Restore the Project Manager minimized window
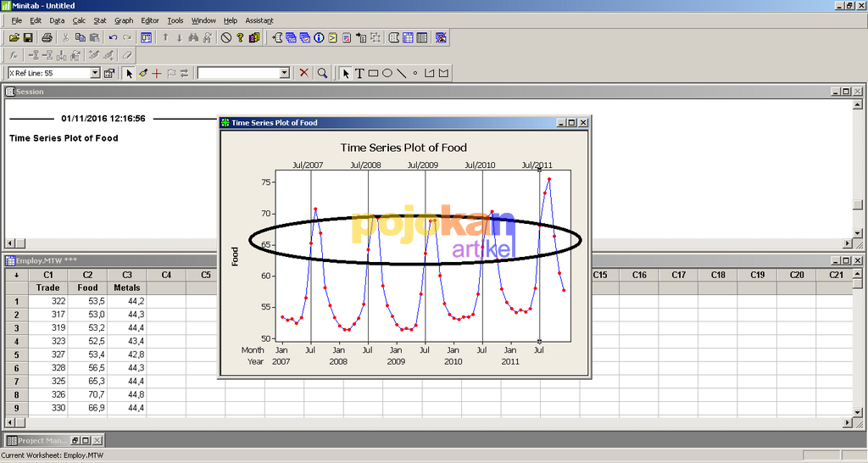This screenshot has width=868, height=463. pyautogui.click(x=75, y=440)
